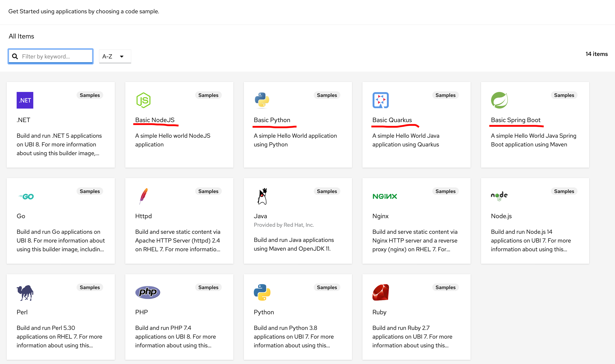Click the Samples badge on .NET card

click(x=89, y=95)
